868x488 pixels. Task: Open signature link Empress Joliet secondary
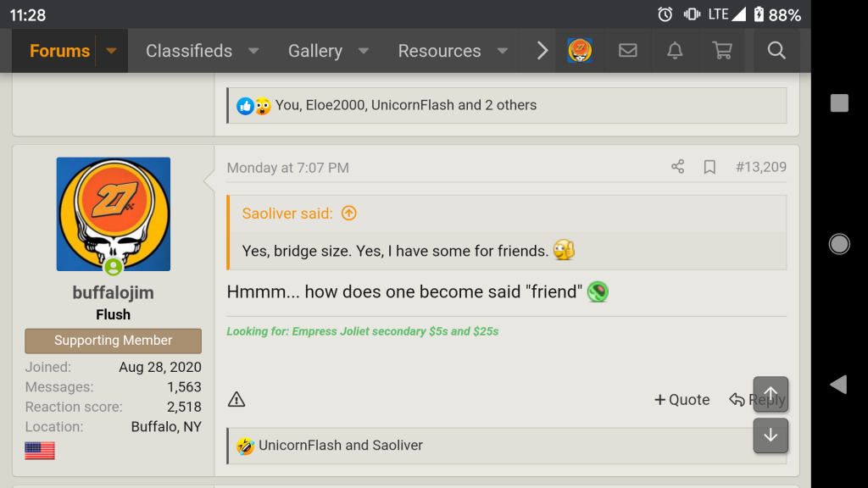pos(363,331)
